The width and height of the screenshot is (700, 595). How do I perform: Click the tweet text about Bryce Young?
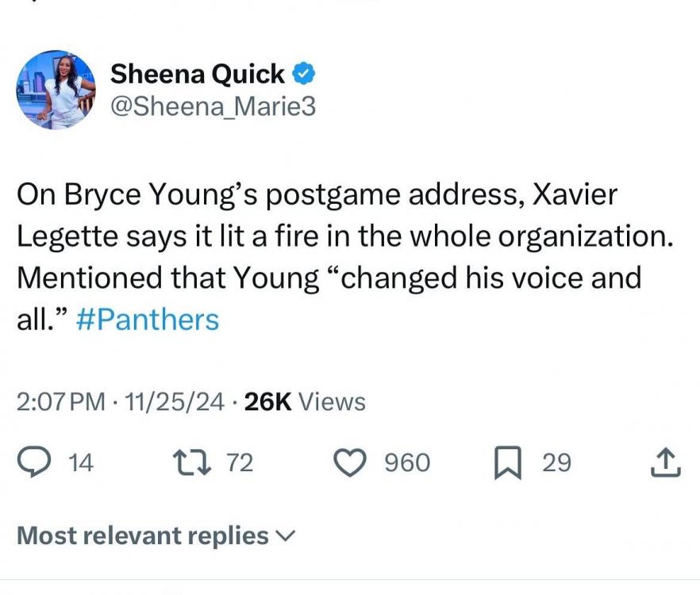tap(333, 236)
